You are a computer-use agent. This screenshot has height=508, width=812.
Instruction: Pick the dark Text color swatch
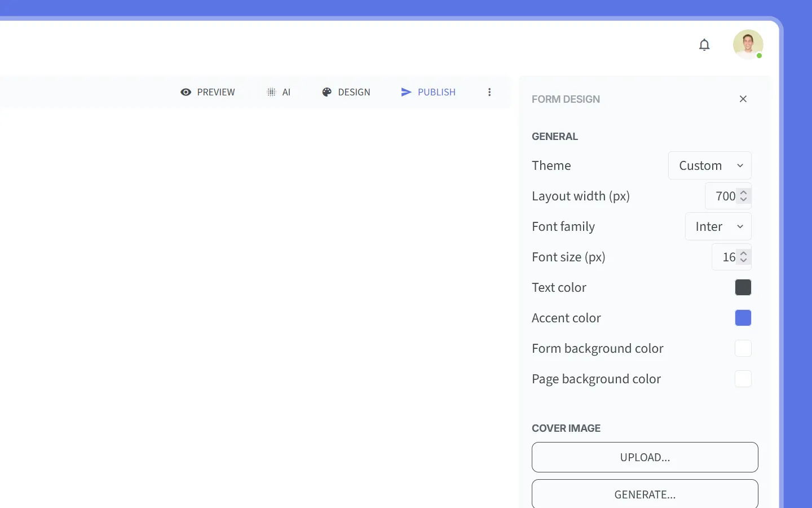(743, 287)
